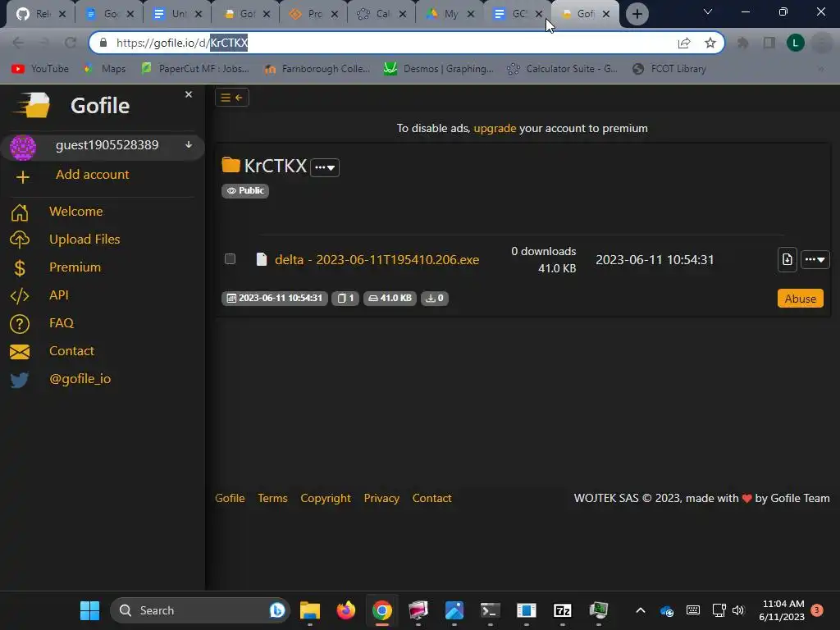This screenshot has width=840, height=630.
Task: Go back with browser back arrow
Action: pos(18,43)
